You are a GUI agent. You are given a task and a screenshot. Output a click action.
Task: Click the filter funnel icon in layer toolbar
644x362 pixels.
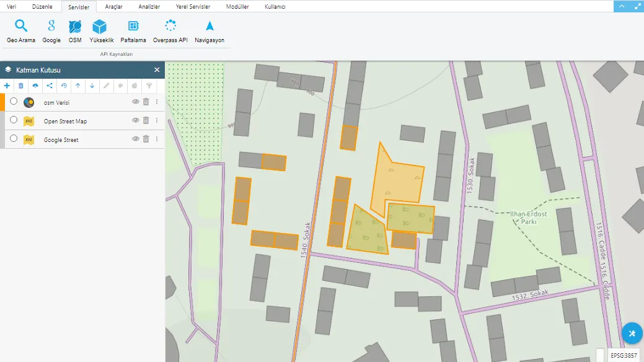click(x=149, y=86)
